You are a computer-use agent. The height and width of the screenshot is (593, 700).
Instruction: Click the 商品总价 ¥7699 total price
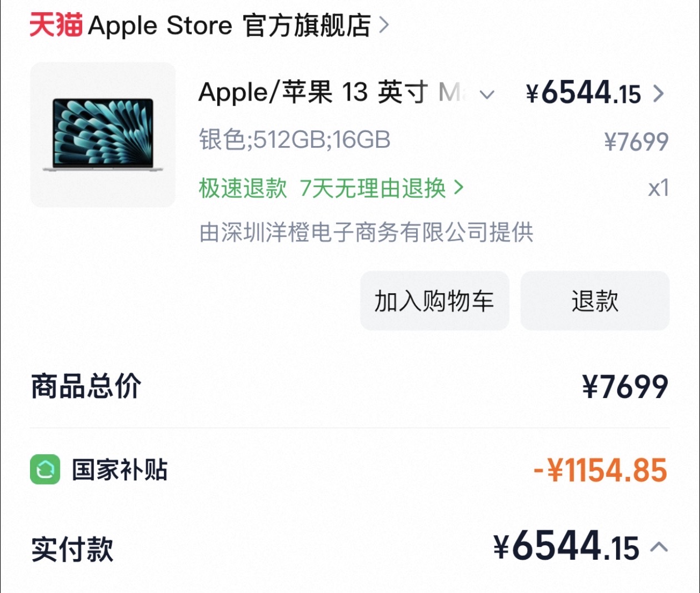624,387
